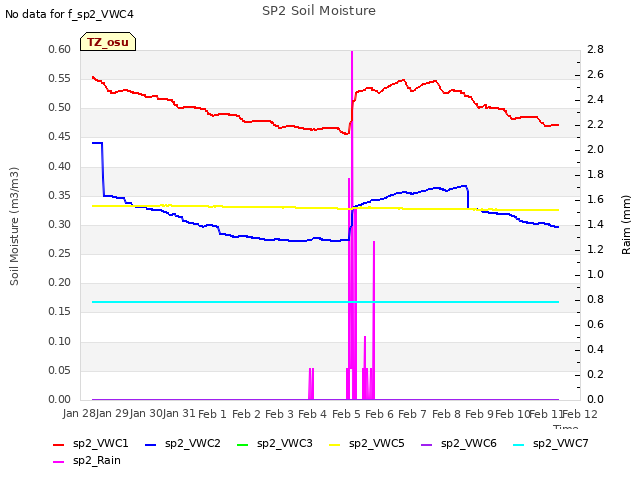Click the 0.0 right axis tick label

click(x=596, y=399)
